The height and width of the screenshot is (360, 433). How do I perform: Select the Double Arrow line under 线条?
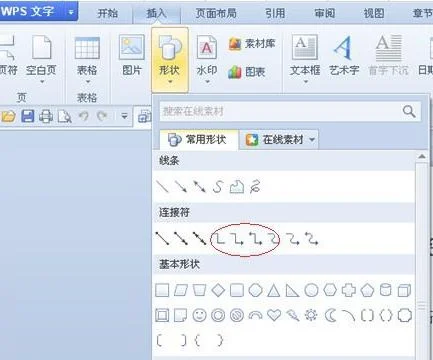tap(199, 187)
